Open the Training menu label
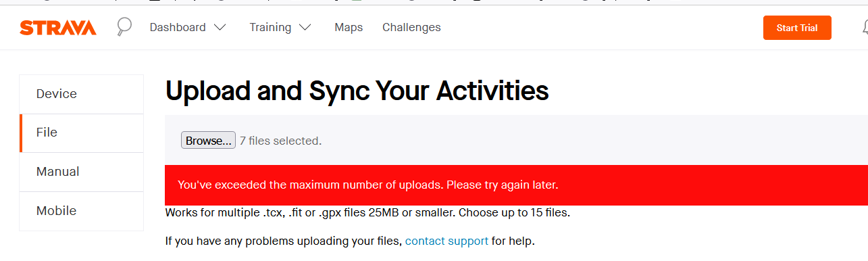 (270, 28)
